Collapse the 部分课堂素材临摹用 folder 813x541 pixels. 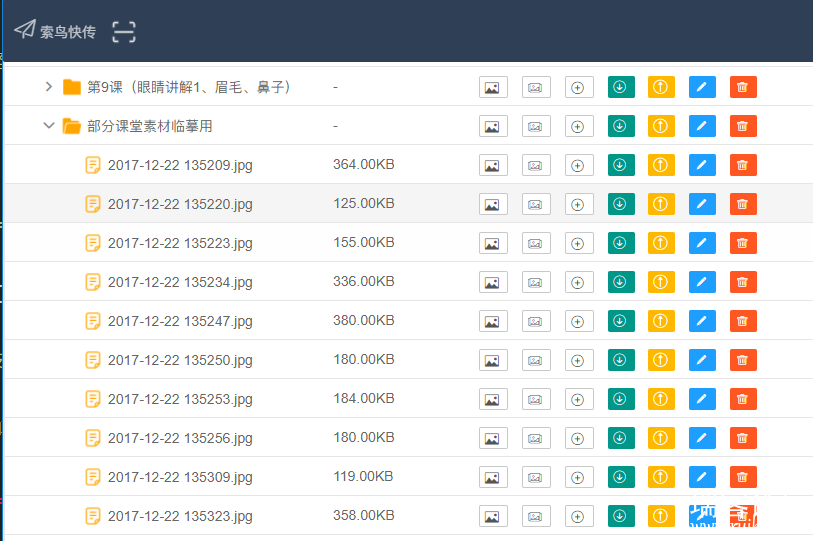[49, 126]
